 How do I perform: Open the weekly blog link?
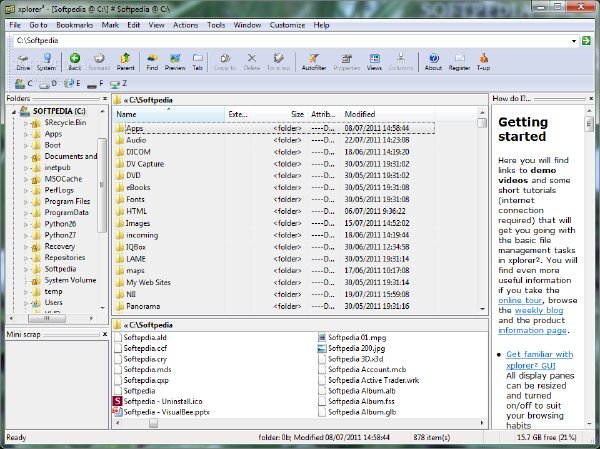[x=539, y=310]
